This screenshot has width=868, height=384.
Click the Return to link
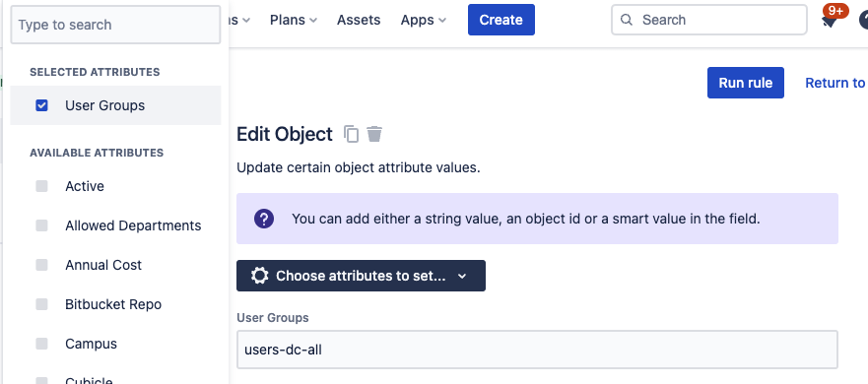click(x=835, y=83)
